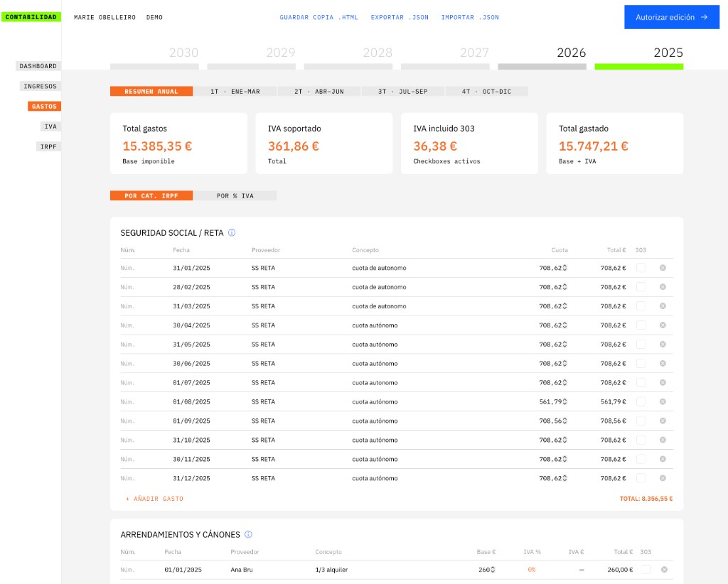Toggle 303 checkbox for 01/08/2025 expense
The height and width of the screenshot is (584, 728).
[641, 401]
